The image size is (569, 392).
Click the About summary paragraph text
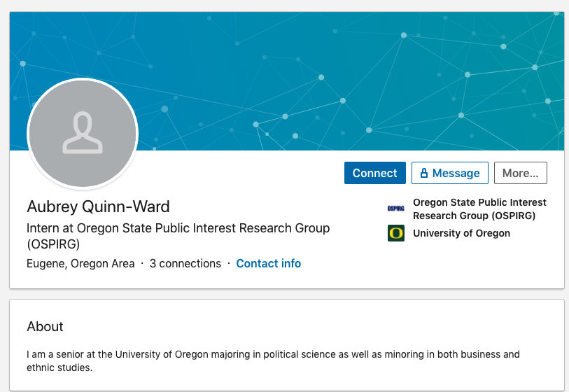(273, 360)
